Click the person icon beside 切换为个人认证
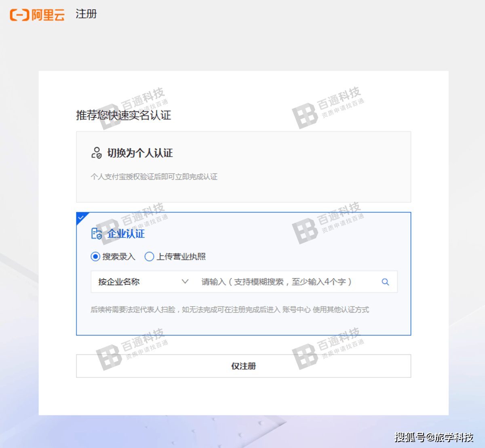Image resolution: width=485 pixels, height=448 pixels. (x=96, y=153)
